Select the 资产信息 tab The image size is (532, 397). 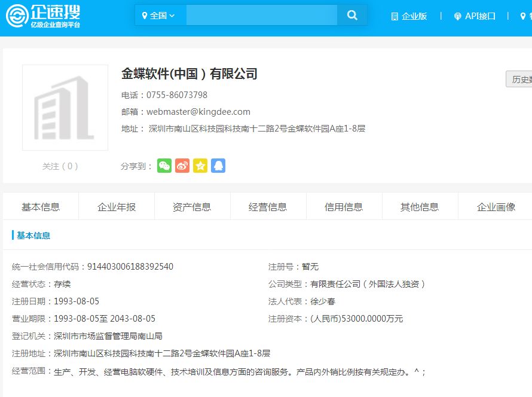(192, 206)
